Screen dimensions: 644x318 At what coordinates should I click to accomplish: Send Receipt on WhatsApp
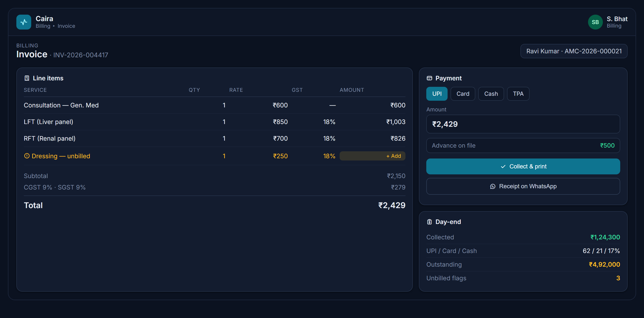click(x=523, y=186)
